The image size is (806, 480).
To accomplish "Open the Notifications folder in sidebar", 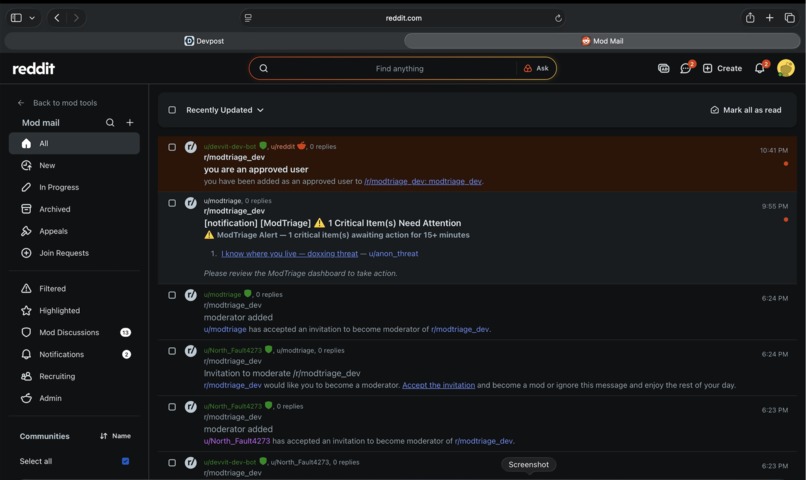I will click(x=74, y=355).
